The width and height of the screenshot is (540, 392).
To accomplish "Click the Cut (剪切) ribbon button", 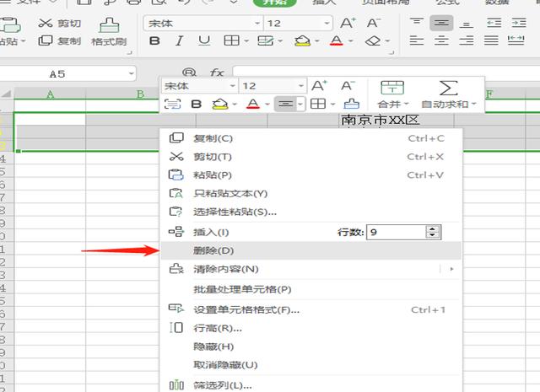I will pos(60,24).
